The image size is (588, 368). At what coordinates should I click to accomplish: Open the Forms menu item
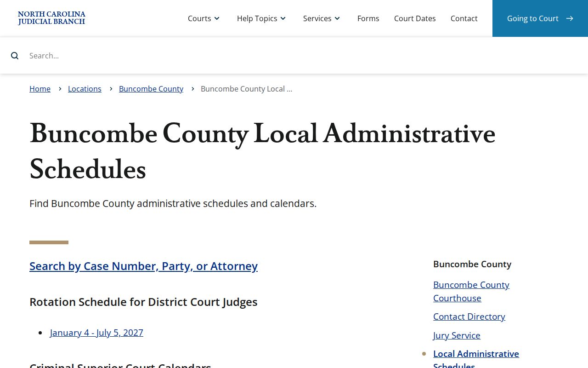pos(368,18)
